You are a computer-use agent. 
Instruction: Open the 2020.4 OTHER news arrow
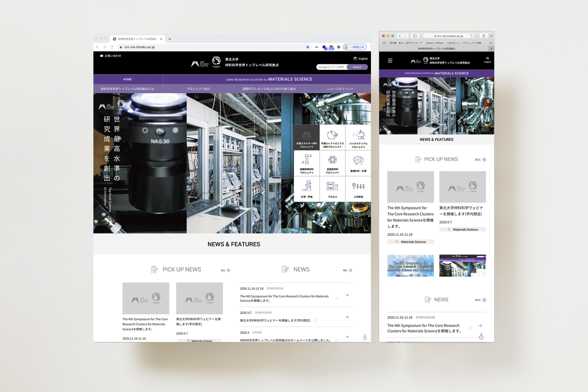(x=347, y=337)
